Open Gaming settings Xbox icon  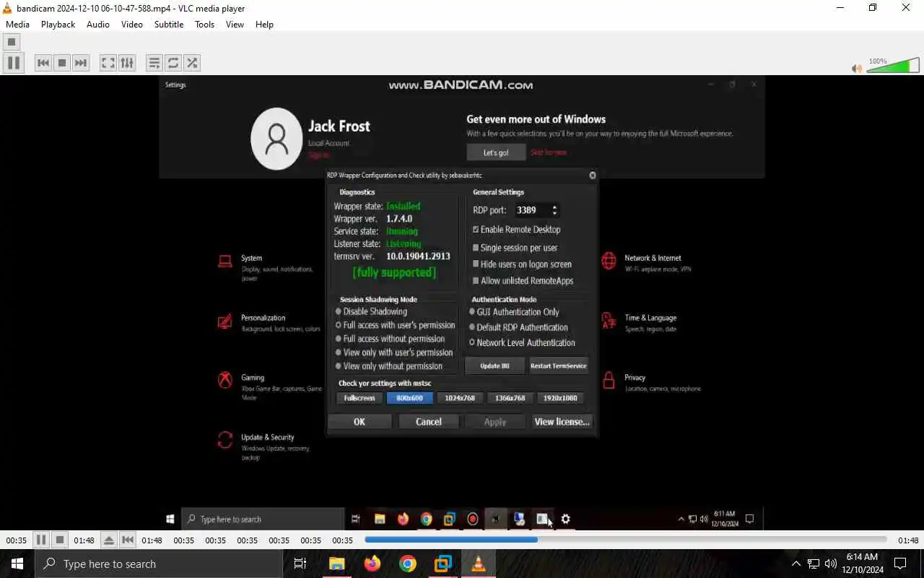click(x=225, y=380)
